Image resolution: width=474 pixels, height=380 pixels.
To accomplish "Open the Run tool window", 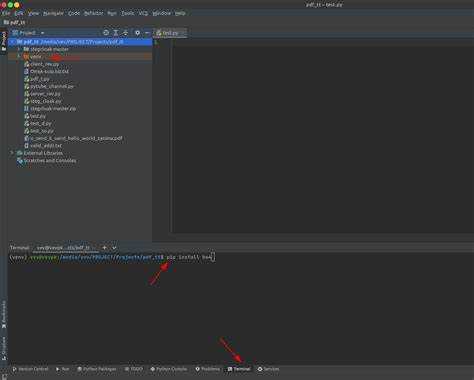I will tap(63, 369).
